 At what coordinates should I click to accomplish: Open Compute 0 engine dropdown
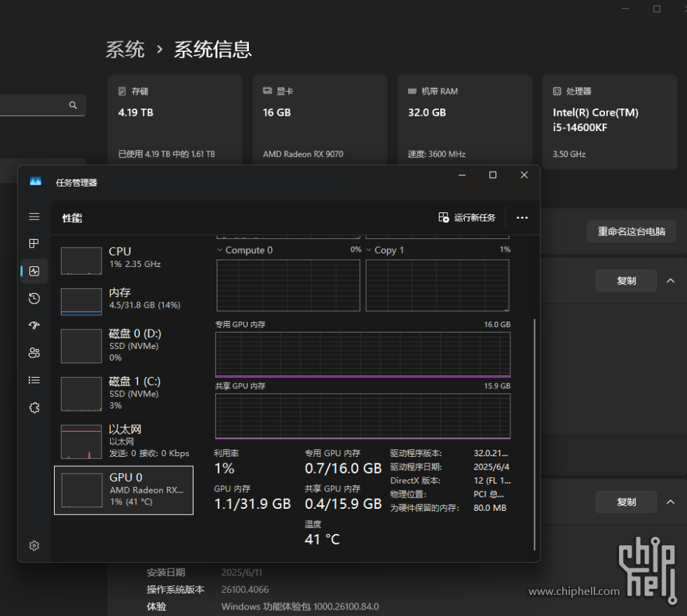click(x=245, y=250)
